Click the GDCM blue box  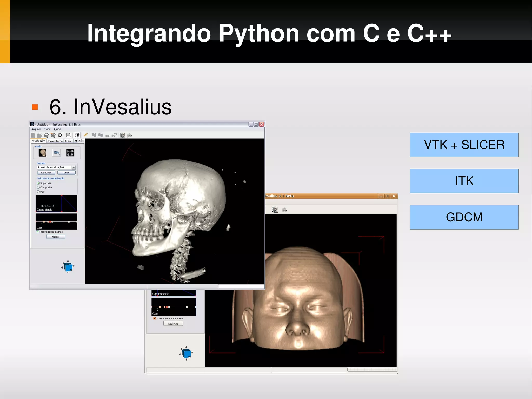point(464,217)
